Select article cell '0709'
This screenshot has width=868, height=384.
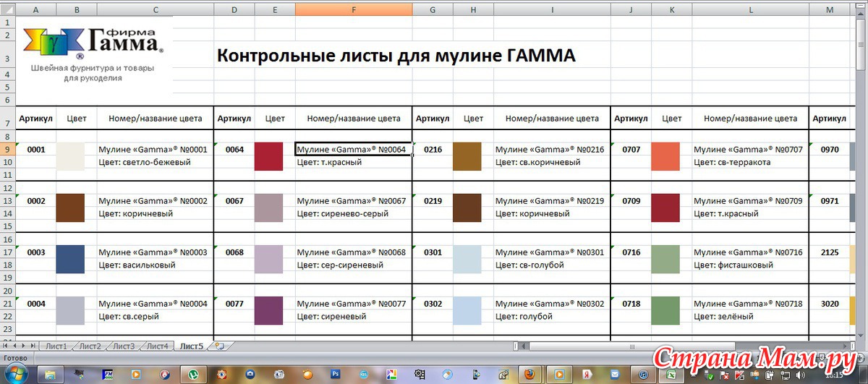point(631,201)
